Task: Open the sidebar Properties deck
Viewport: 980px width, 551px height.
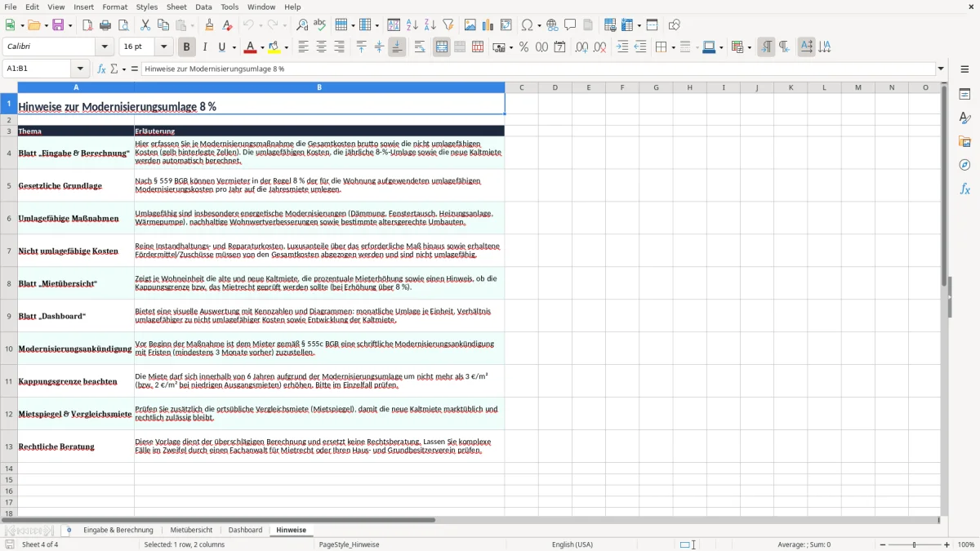Action: tap(964, 94)
